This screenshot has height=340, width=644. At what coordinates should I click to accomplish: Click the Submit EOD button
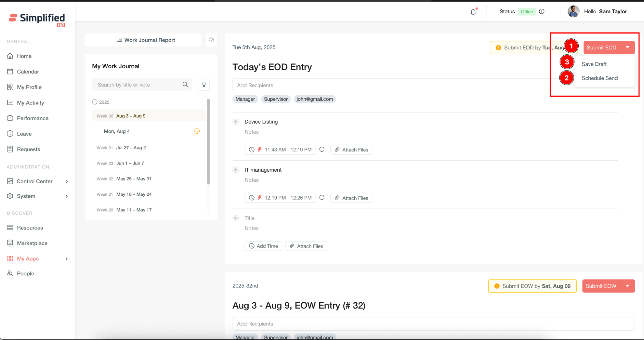(601, 48)
